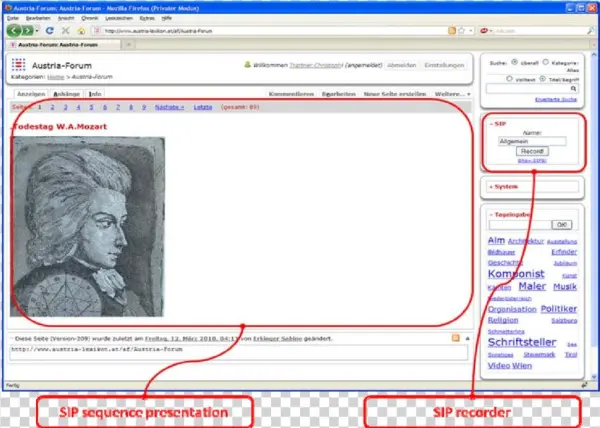Open the address bar URL dropdown arrow
600x428 pixels.
[471, 31]
